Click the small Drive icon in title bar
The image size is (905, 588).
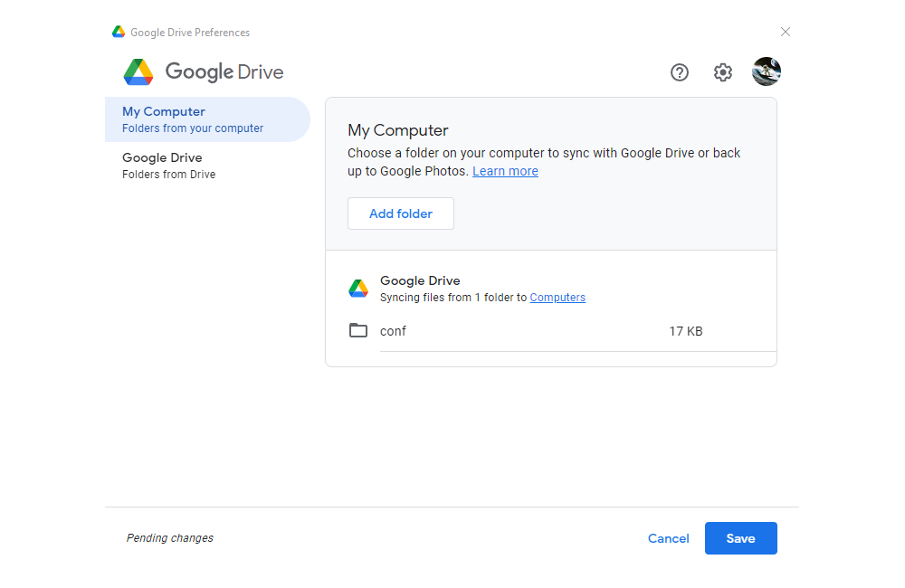click(119, 32)
